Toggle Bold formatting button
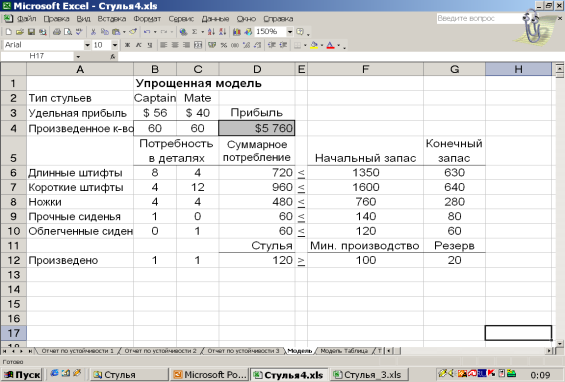 click(127, 45)
